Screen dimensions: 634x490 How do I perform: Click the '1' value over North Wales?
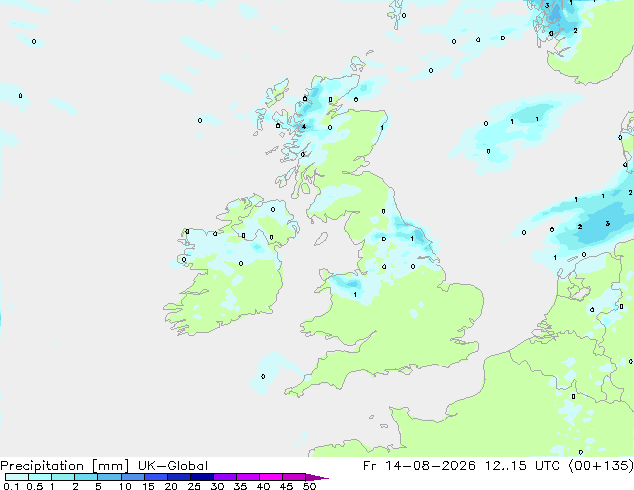[355, 295]
